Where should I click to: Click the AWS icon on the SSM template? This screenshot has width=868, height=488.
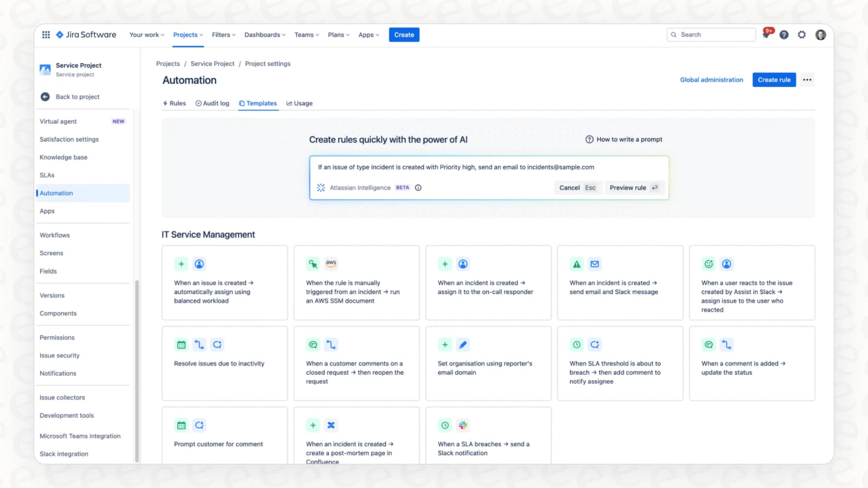coord(331,263)
